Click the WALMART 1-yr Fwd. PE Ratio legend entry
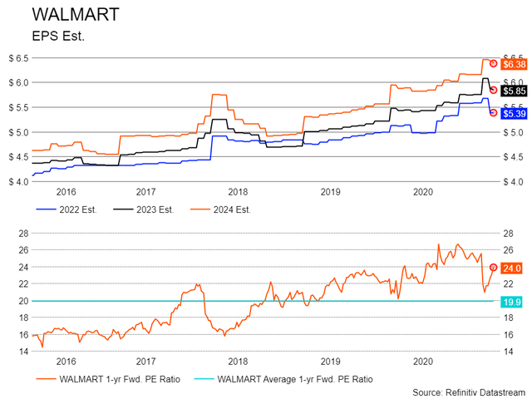 tap(108, 379)
